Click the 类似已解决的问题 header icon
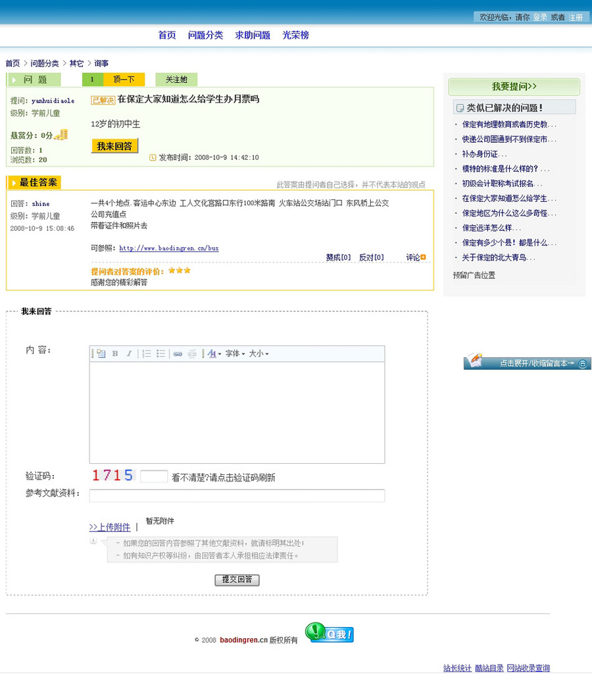 [460, 108]
